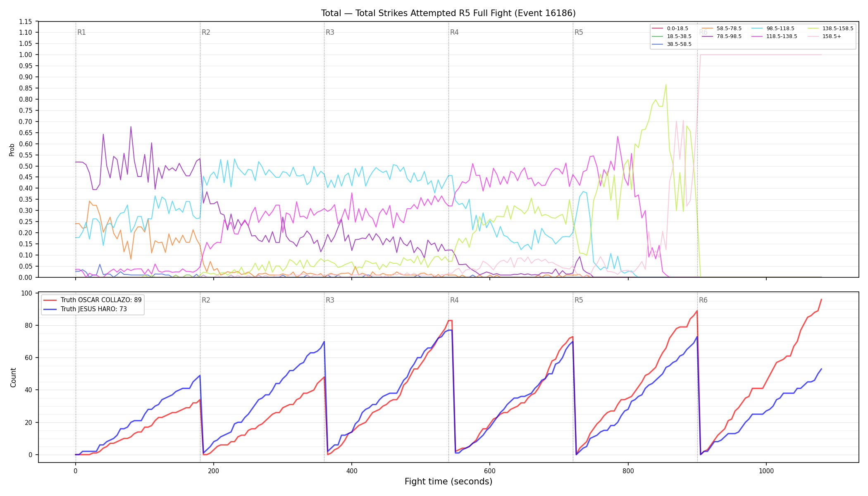Click the count axis tick label 100
The height and width of the screenshot is (496, 868).
27,293
